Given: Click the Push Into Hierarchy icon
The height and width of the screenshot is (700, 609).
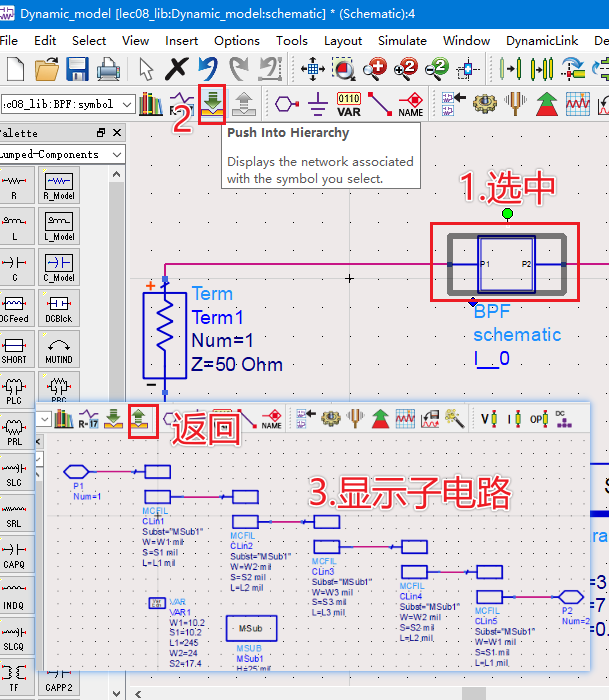Looking at the screenshot, I should point(212,104).
